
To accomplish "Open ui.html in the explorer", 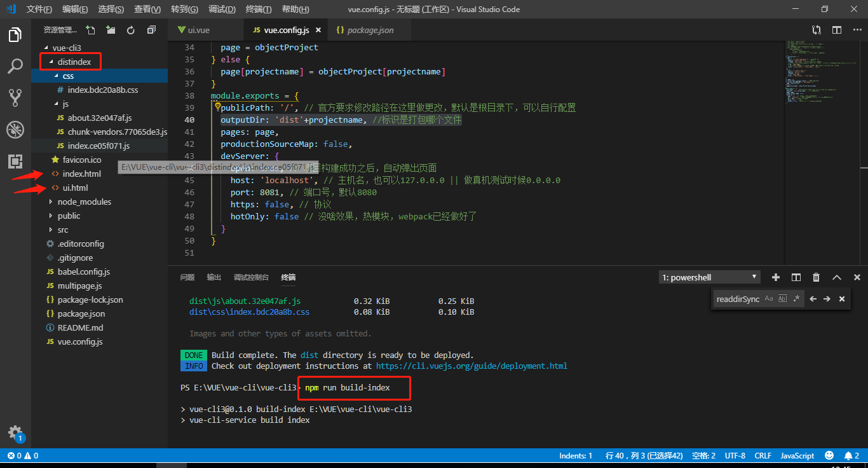I will pyautogui.click(x=99, y=188).
